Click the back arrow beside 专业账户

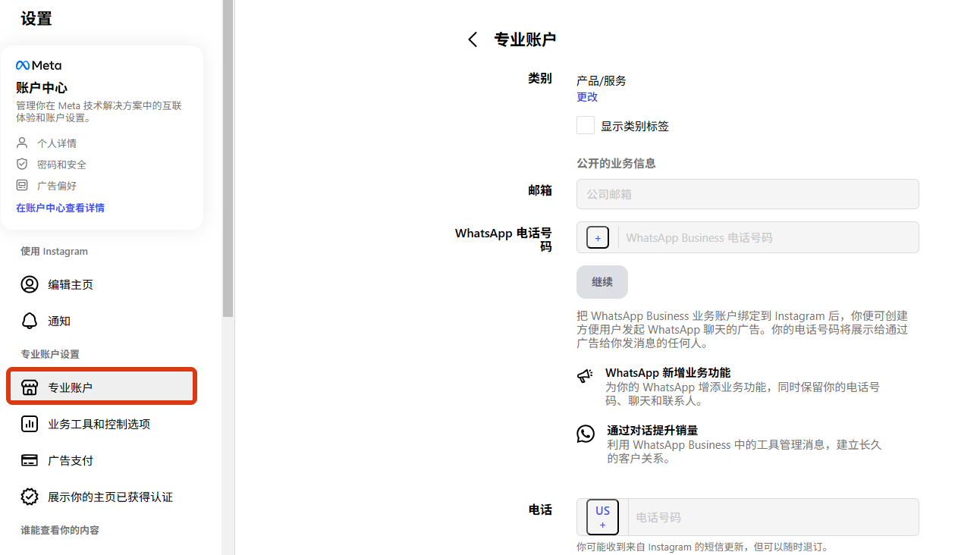click(x=473, y=40)
